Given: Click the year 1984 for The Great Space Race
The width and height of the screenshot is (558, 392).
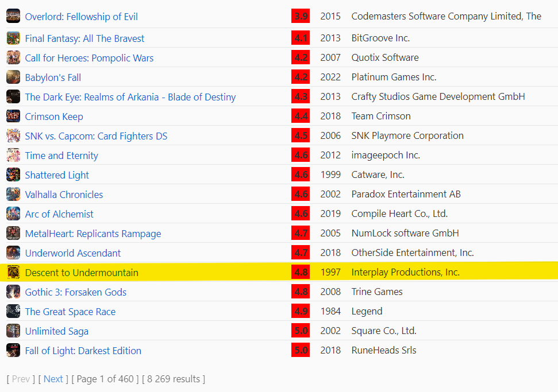Looking at the screenshot, I should [330, 311].
